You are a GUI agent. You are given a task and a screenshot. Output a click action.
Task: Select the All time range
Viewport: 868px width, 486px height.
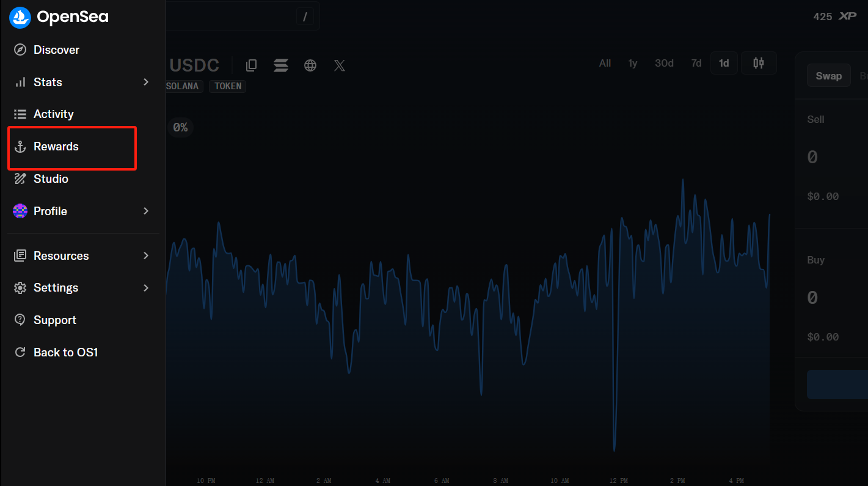605,63
